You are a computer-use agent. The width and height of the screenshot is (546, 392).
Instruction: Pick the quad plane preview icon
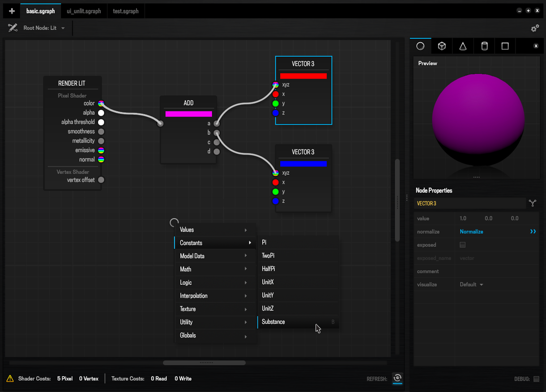coord(505,46)
